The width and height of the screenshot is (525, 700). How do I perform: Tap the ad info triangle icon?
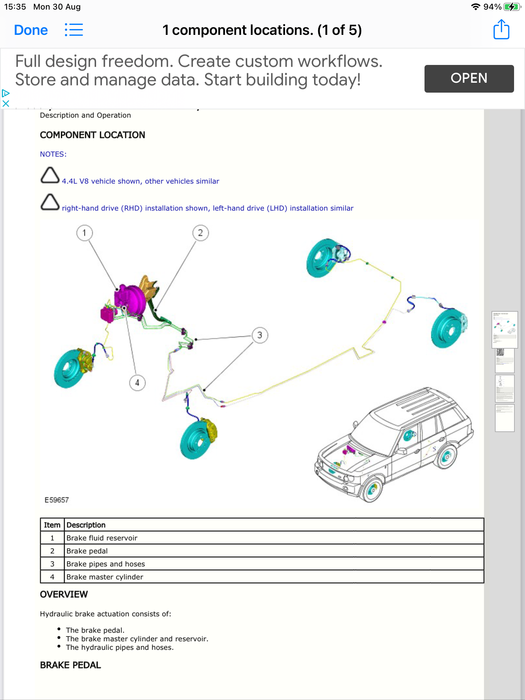(5, 93)
